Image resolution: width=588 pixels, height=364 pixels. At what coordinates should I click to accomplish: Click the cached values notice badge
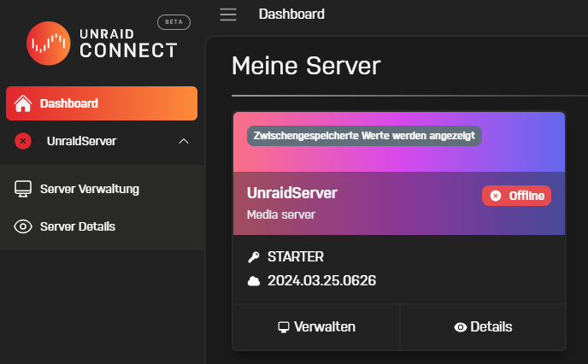pyautogui.click(x=364, y=136)
